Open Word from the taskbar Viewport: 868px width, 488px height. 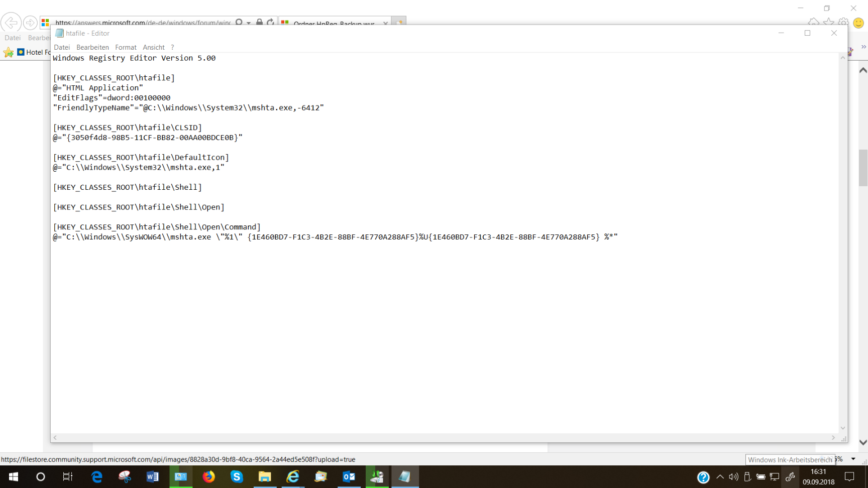coord(153,476)
